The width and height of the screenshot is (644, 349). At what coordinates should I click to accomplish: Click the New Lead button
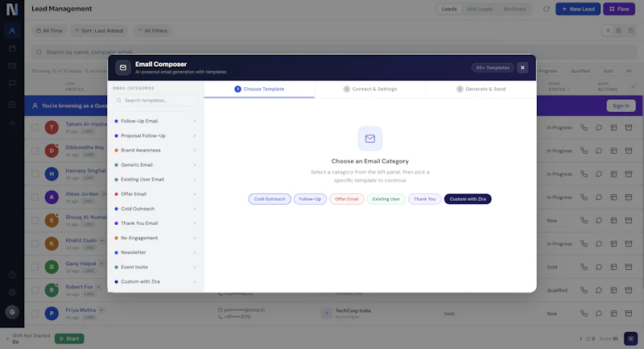[578, 9]
